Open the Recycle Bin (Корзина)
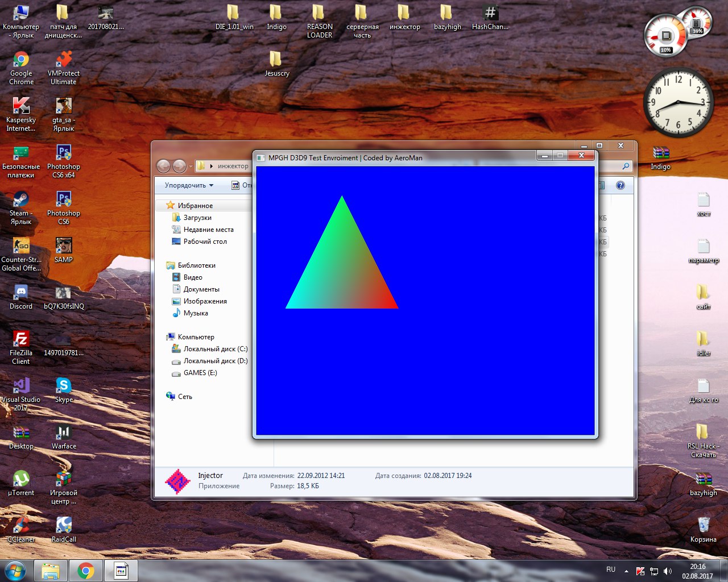The image size is (728, 582). [704, 525]
